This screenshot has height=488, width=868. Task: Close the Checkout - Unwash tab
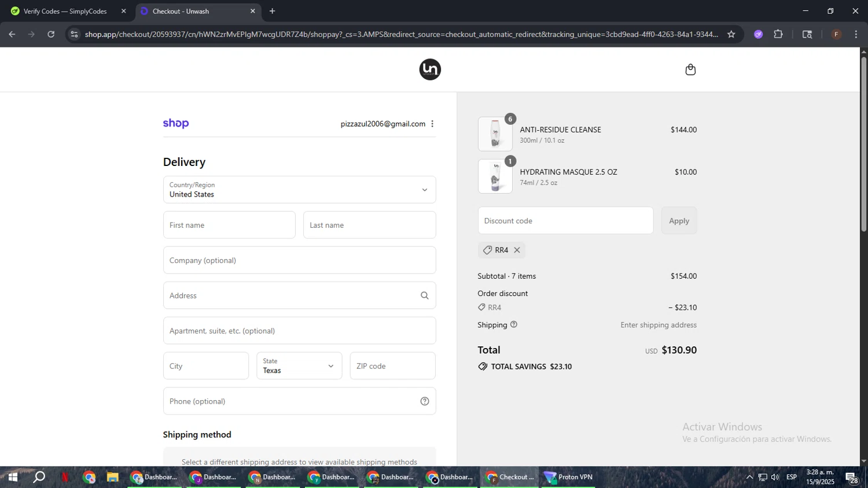(252, 11)
